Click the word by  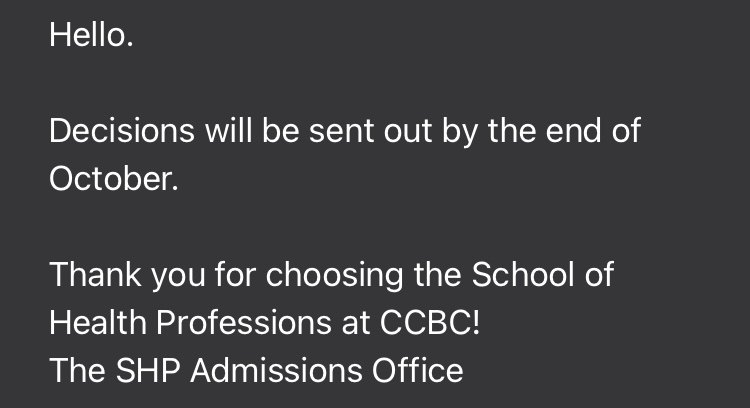click(x=460, y=134)
